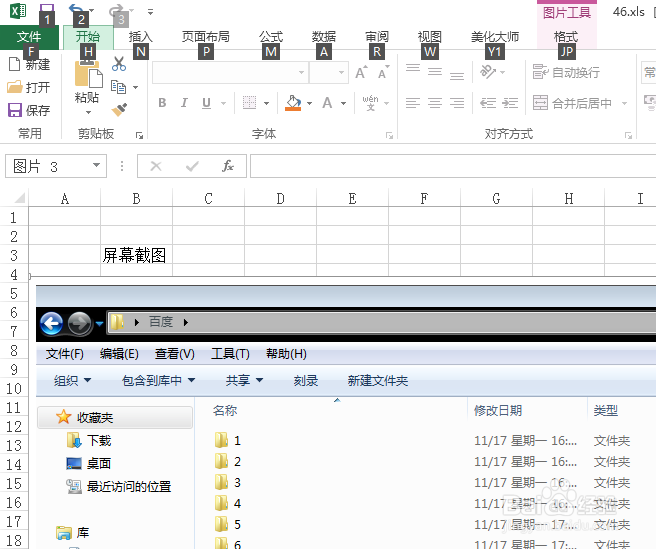Click the Redo arrow icon

[x=116, y=9]
